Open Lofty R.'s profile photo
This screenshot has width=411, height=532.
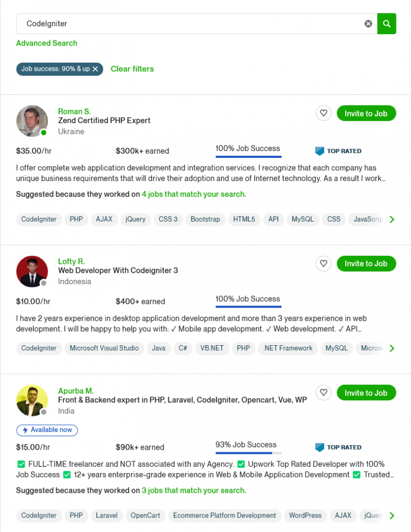(32, 271)
